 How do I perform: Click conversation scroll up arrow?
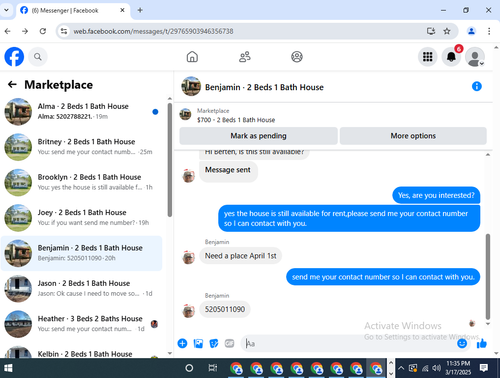[488, 155]
